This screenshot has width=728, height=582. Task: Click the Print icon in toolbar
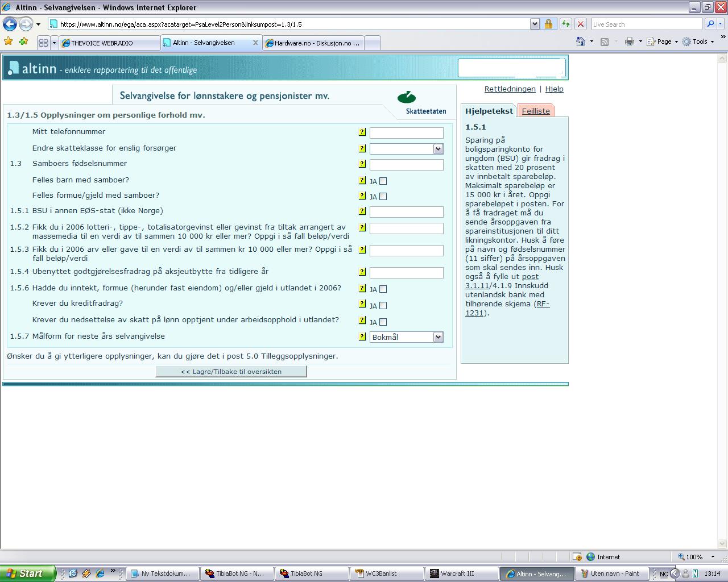(x=629, y=41)
